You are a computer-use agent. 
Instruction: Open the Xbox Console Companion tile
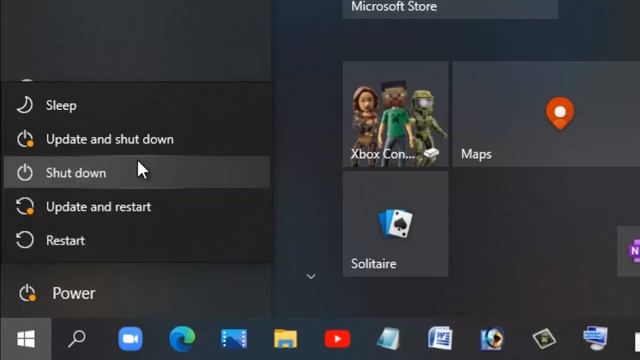coord(395,114)
